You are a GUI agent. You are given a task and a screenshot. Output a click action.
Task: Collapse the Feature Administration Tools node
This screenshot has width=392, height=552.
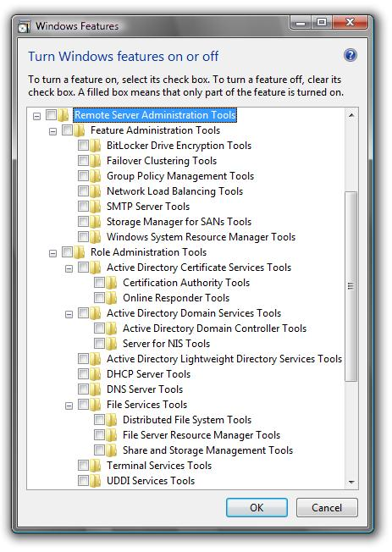tap(52, 132)
